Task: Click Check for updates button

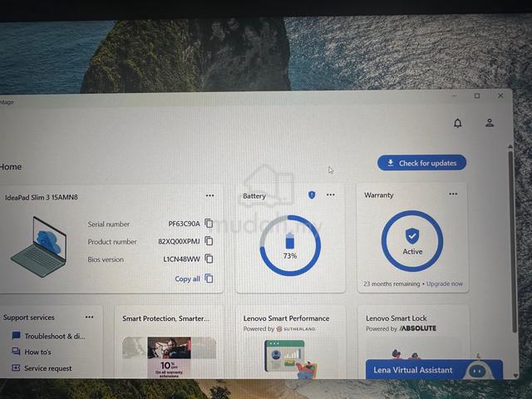Action: (421, 163)
